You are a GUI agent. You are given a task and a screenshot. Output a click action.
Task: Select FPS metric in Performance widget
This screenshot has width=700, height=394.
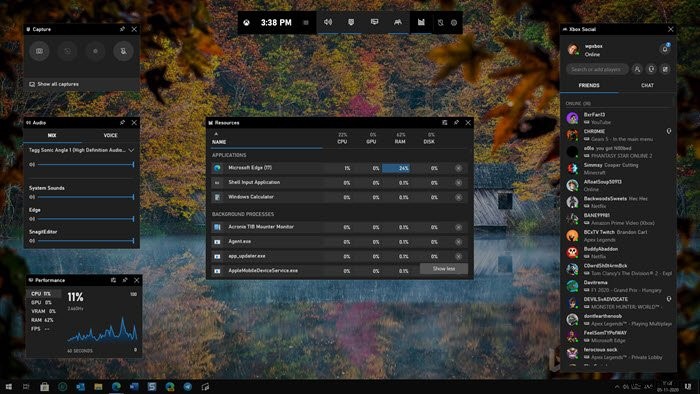point(44,329)
